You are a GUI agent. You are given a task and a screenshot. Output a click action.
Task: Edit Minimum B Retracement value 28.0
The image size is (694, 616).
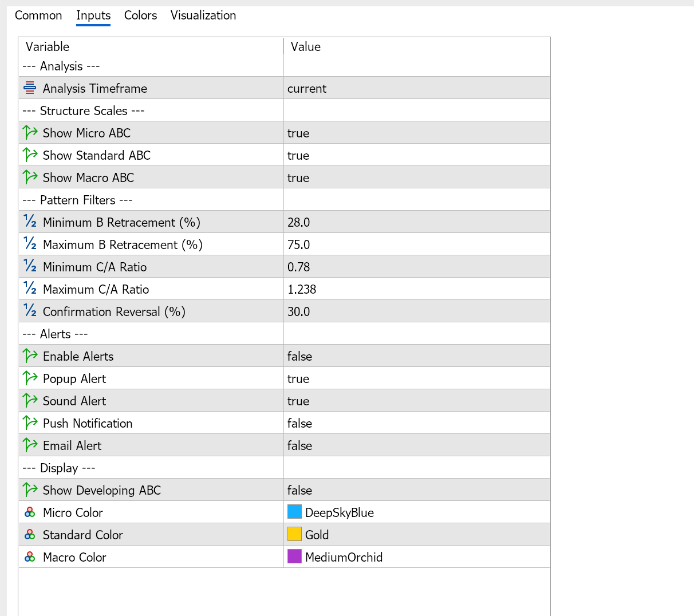417,222
